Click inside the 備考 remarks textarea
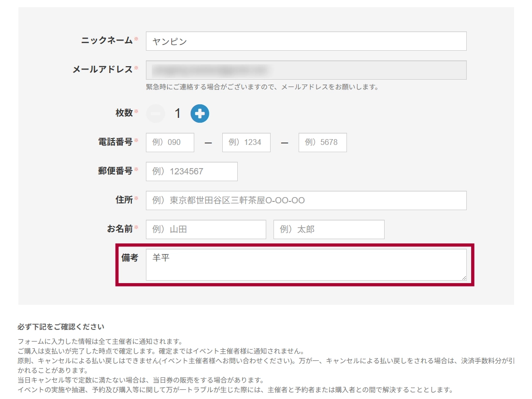 coord(306,265)
